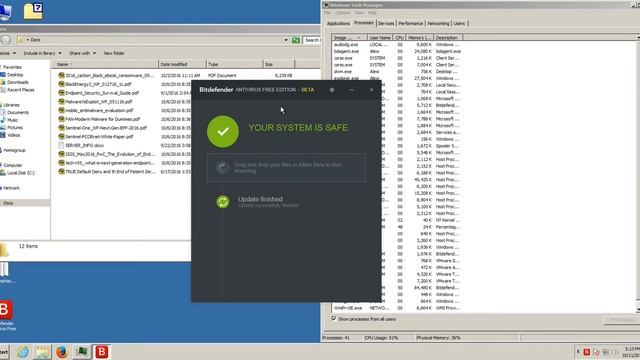Select Network in Explorer sidebar

click(x=11, y=188)
